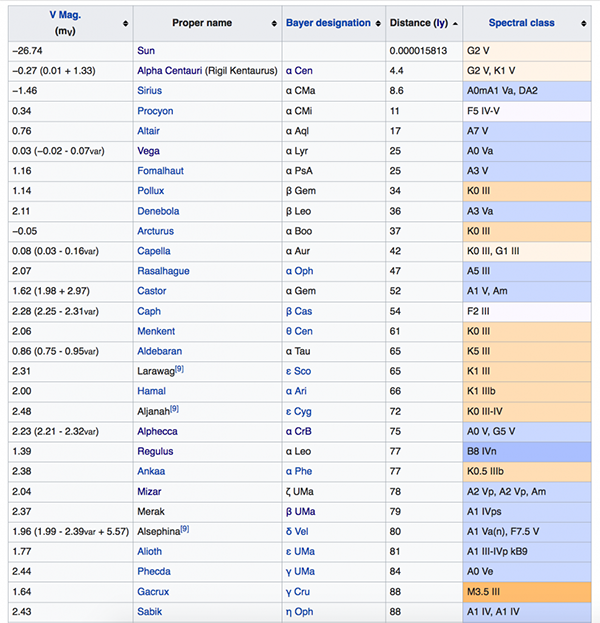
Task: Open footnote 9 next to Larawag
Action: [179, 369]
